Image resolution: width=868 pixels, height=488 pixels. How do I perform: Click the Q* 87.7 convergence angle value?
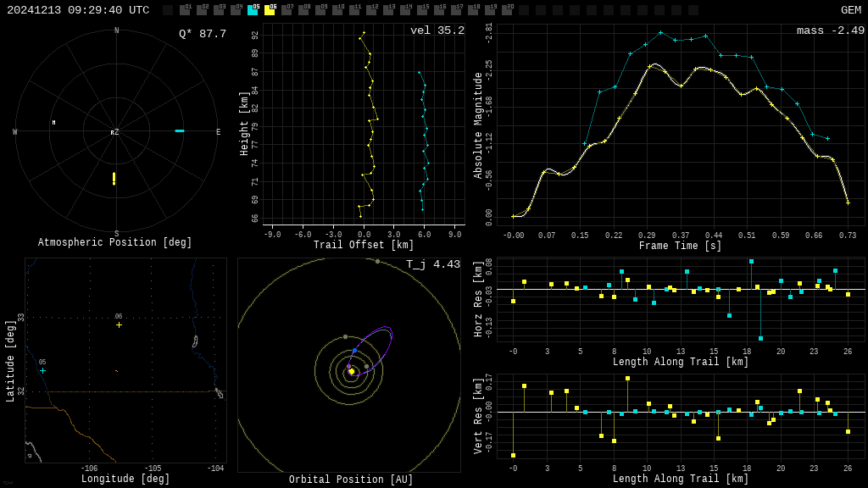click(x=202, y=34)
